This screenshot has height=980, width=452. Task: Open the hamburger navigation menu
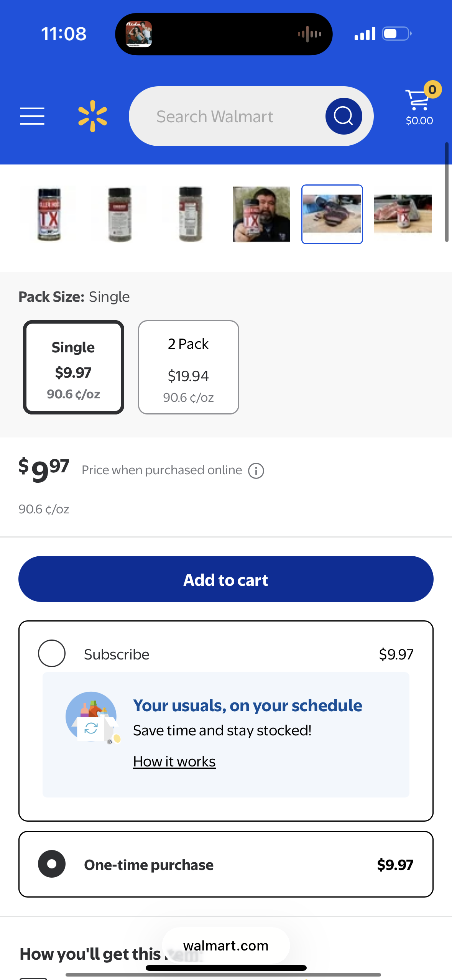[32, 116]
